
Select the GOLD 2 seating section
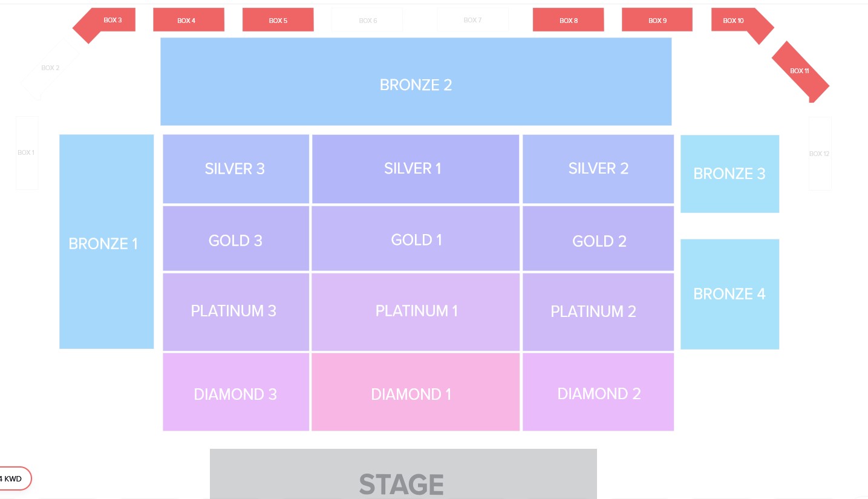click(598, 240)
